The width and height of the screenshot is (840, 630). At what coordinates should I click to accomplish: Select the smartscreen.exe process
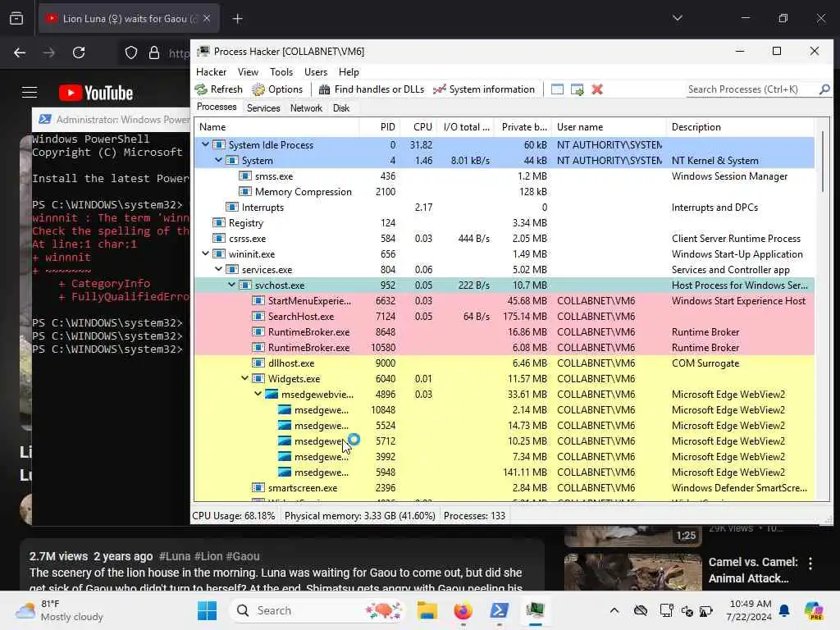(x=504, y=487)
